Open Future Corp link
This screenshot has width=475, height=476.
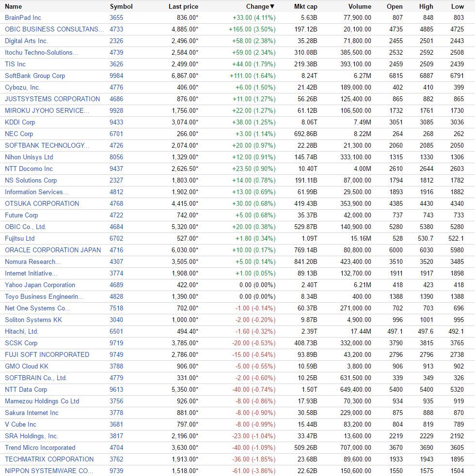click(21, 215)
